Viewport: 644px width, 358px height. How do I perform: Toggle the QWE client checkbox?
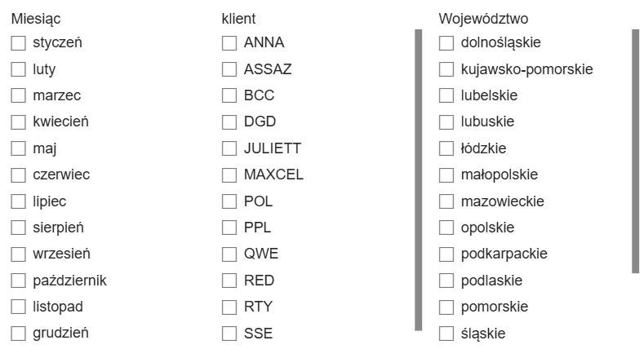pos(229,254)
